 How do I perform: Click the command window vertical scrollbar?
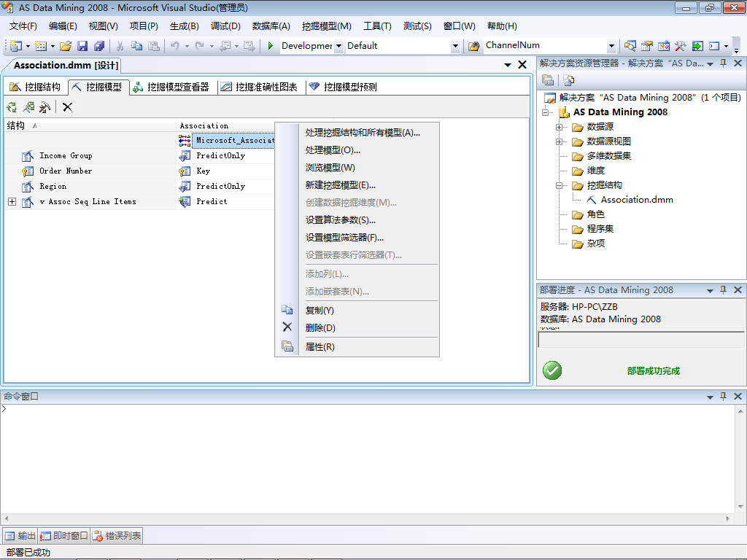pos(740,458)
